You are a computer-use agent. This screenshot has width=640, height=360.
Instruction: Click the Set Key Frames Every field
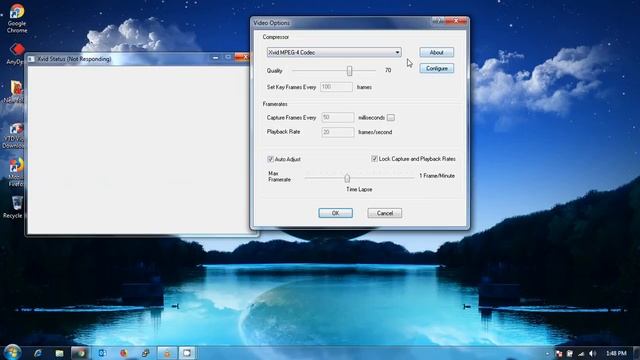336,87
